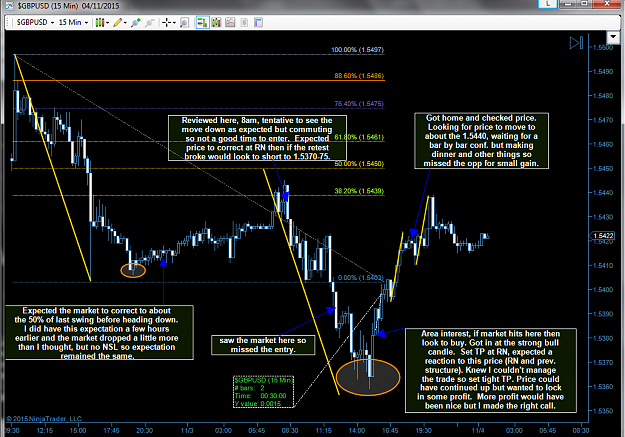This screenshot has height=437, width=625.
Task: Select the 'Area interest, if market hits' note
Action: tap(491, 370)
